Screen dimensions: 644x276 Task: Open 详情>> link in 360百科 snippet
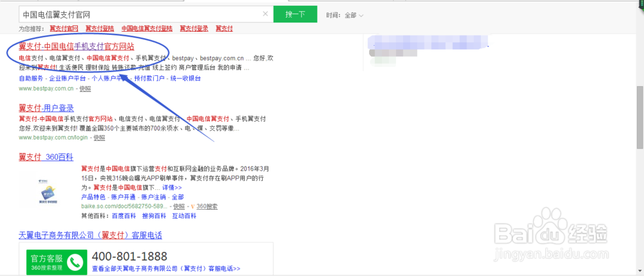(172, 187)
